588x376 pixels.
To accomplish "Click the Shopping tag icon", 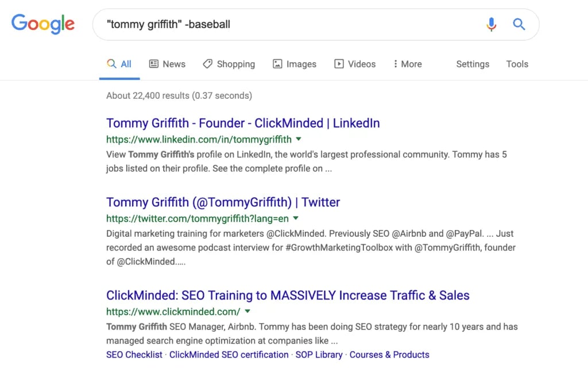I will (207, 64).
